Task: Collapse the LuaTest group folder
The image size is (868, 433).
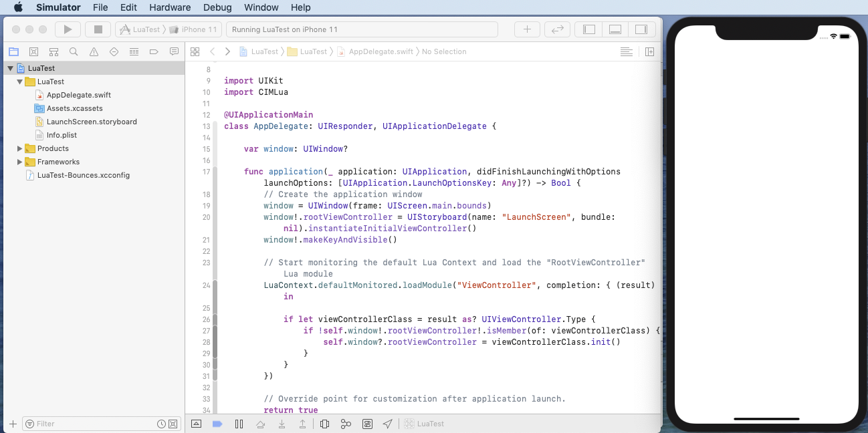Action: click(19, 82)
